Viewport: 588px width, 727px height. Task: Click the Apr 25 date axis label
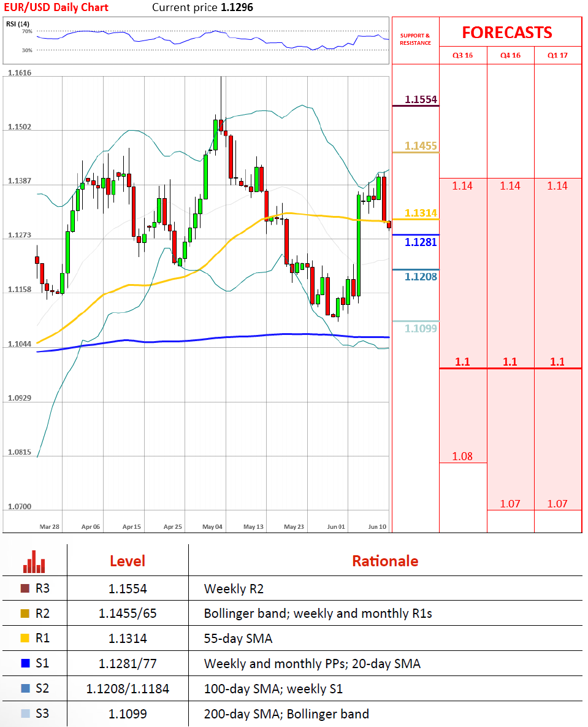click(173, 527)
